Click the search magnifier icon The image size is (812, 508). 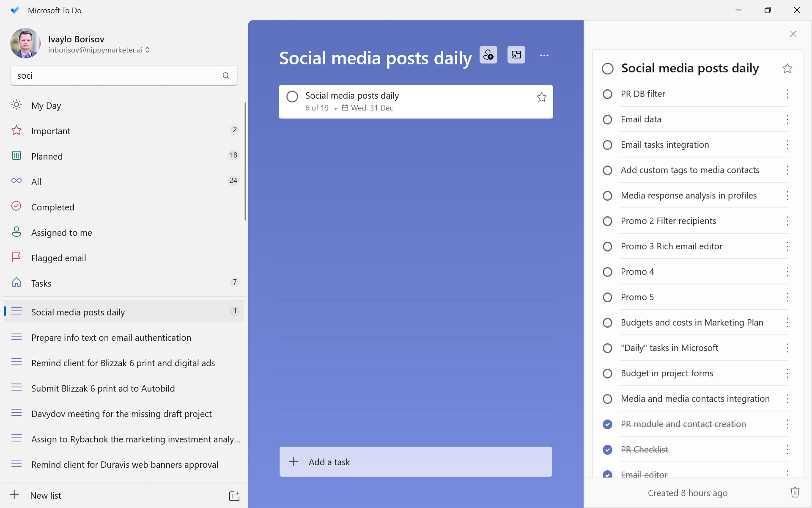(226, 76)
